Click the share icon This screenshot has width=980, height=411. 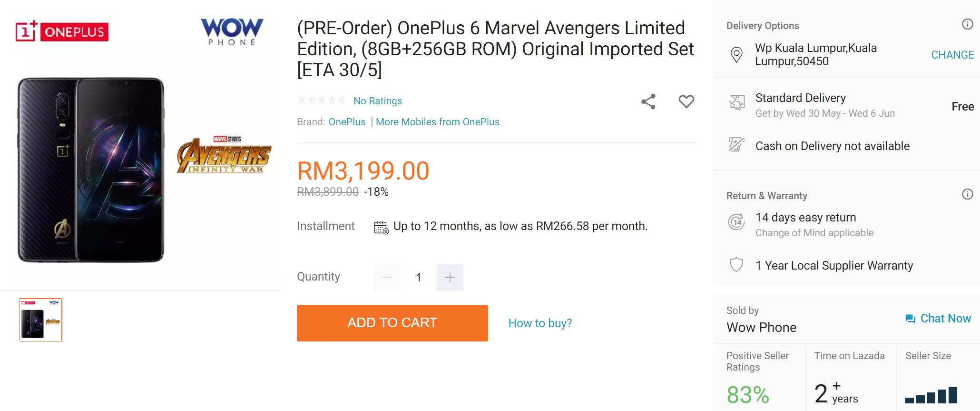click(x=648, y=101)
